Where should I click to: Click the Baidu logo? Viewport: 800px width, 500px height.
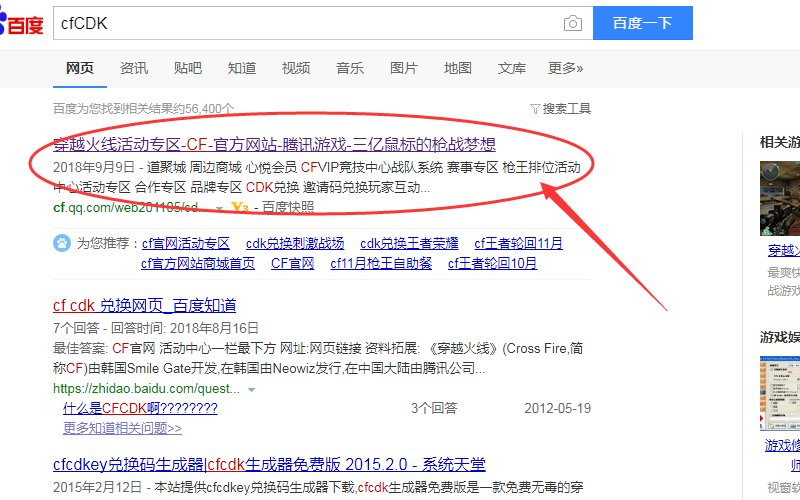click(21, 23)
